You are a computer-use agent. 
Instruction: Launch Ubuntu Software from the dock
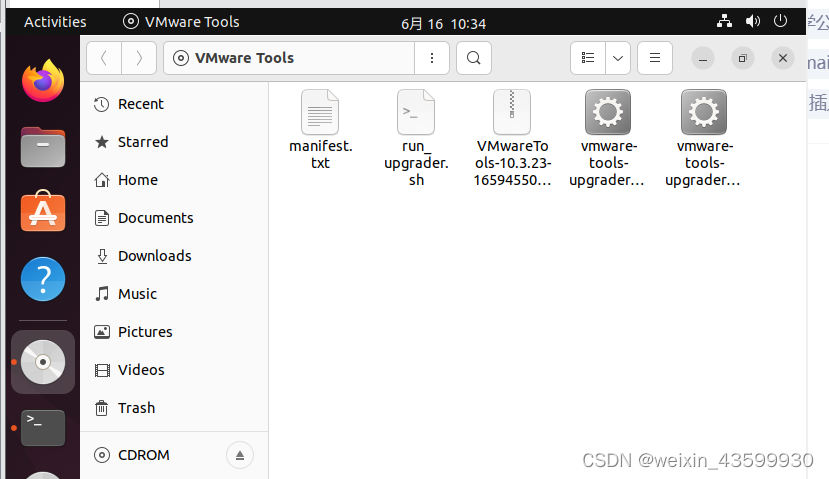43,211
